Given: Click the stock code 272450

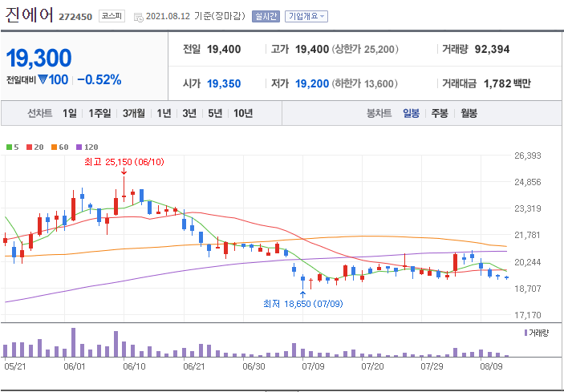Looking at the screenshot, I should pos(75,17).
